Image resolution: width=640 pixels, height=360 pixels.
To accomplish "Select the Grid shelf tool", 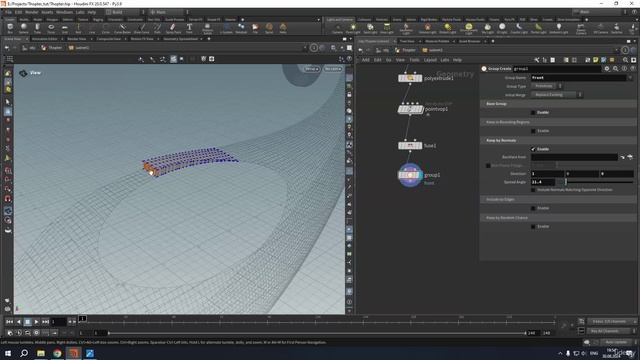I will 64,29.
